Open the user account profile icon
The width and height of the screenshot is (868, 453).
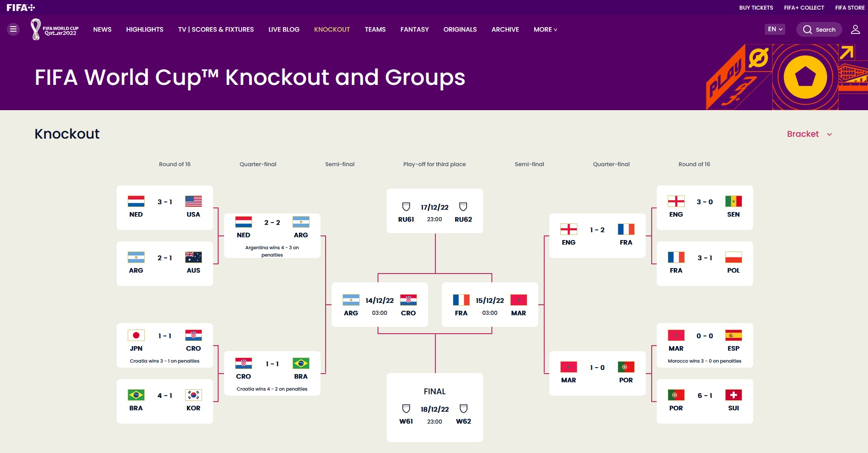pos(855,29)
